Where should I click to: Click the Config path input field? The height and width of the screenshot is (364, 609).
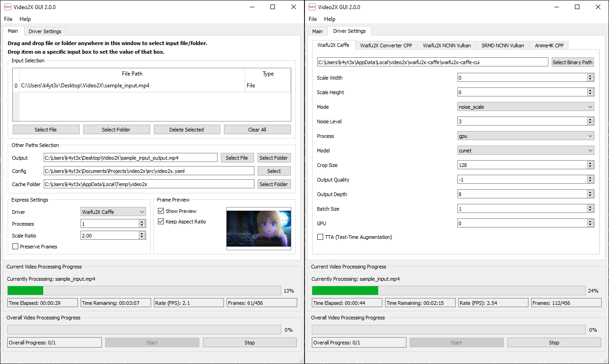(149, 171)
